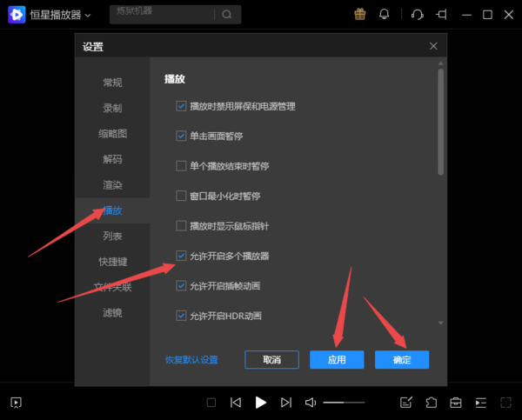The width and height of the screenshot is (522, 420).
Task: Click the settings scrollbar down arrow
Action: click(441, 323)
